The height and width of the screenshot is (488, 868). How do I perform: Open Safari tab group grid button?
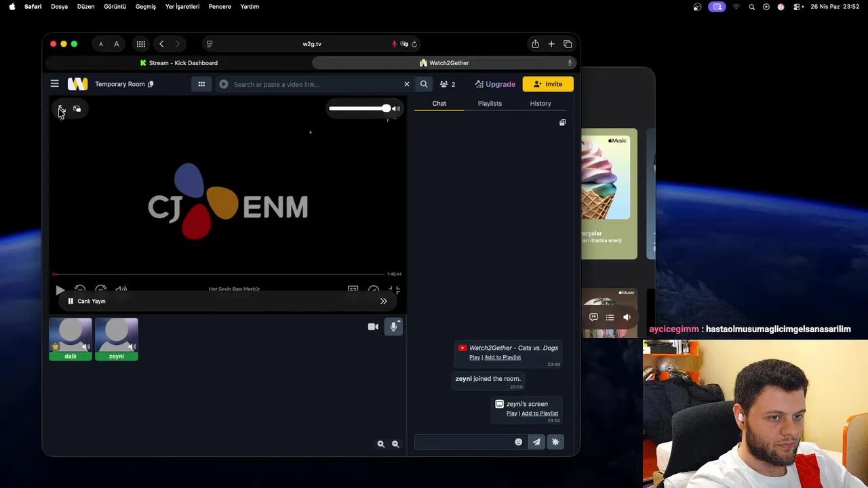pos(141,44)
